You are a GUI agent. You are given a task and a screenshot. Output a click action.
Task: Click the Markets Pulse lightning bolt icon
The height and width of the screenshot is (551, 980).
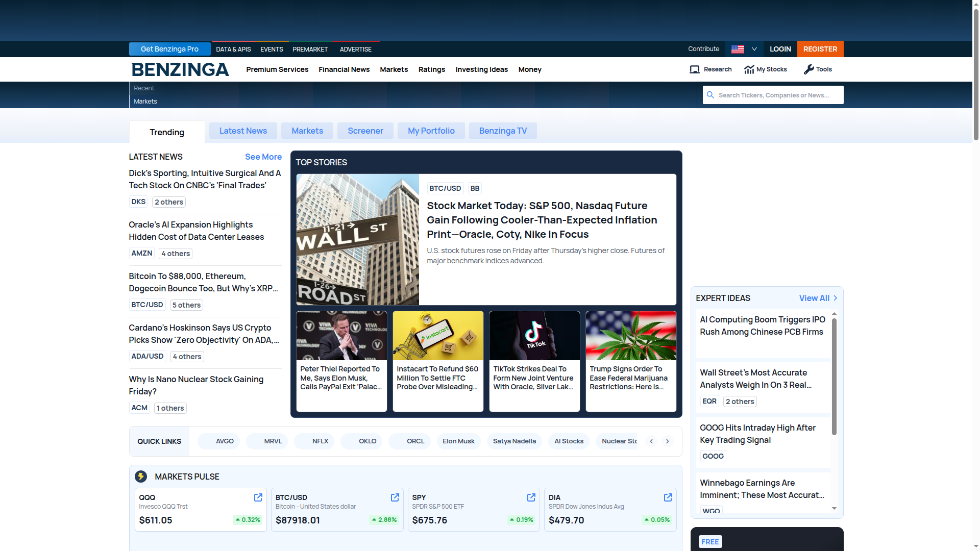pos(142,476)
